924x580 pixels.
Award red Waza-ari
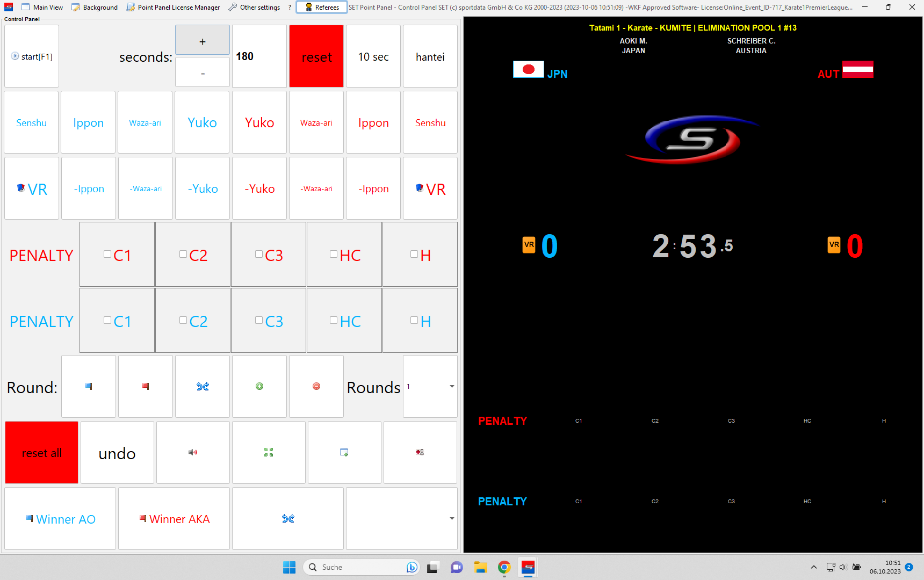[x=316, y=122]
